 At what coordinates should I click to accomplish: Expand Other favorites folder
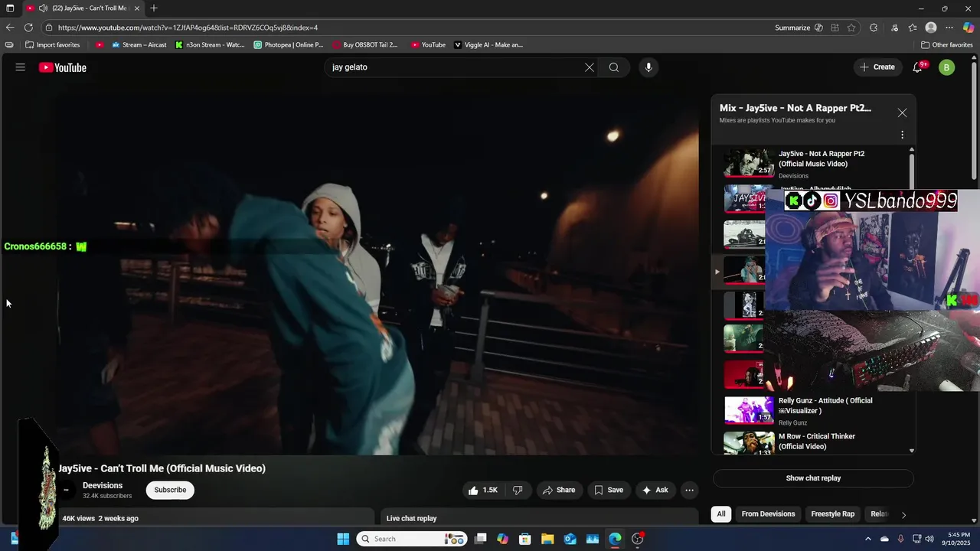[946, 45]
